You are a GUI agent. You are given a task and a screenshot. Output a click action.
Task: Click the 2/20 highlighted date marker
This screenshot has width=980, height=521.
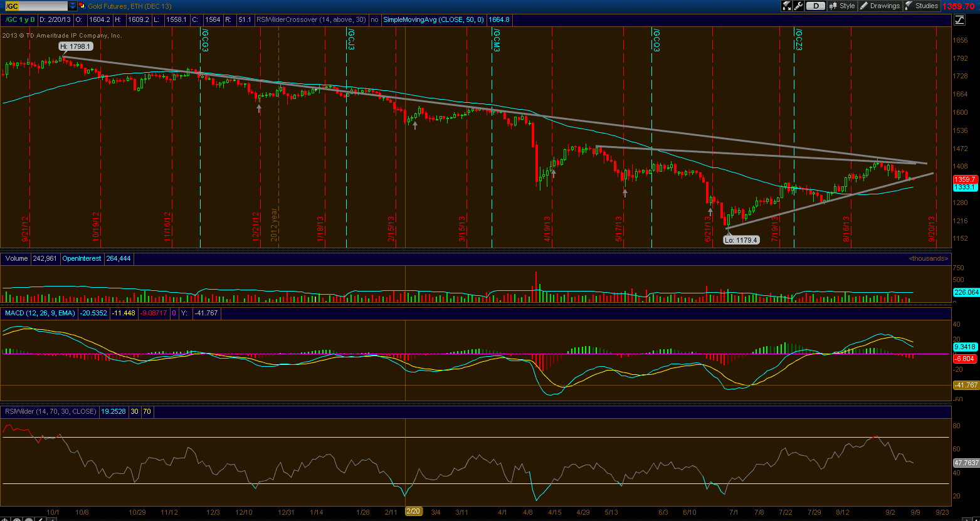point(414,512)
